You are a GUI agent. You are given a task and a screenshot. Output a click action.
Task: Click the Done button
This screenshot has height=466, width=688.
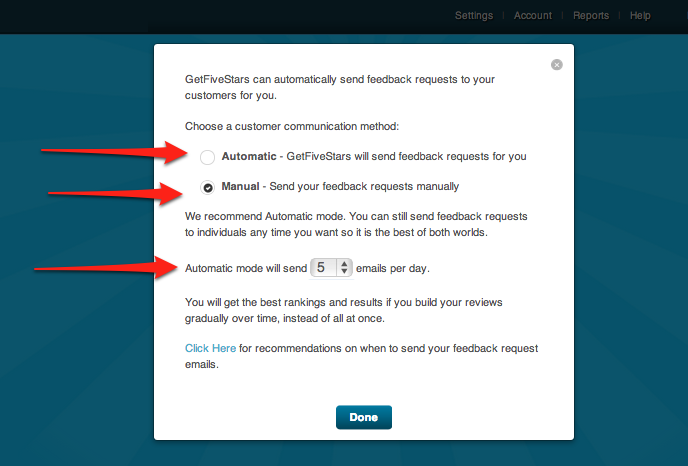tap(364, 417)
